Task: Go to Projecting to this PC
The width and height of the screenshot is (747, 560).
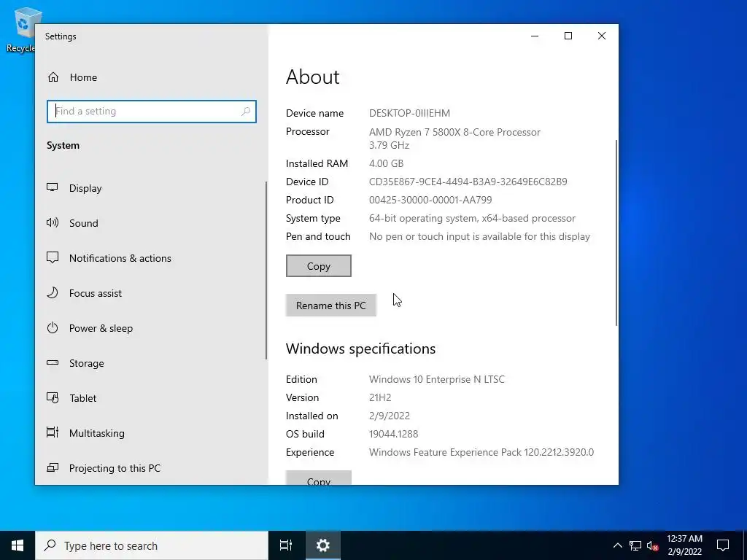Action: coord(150,468)
